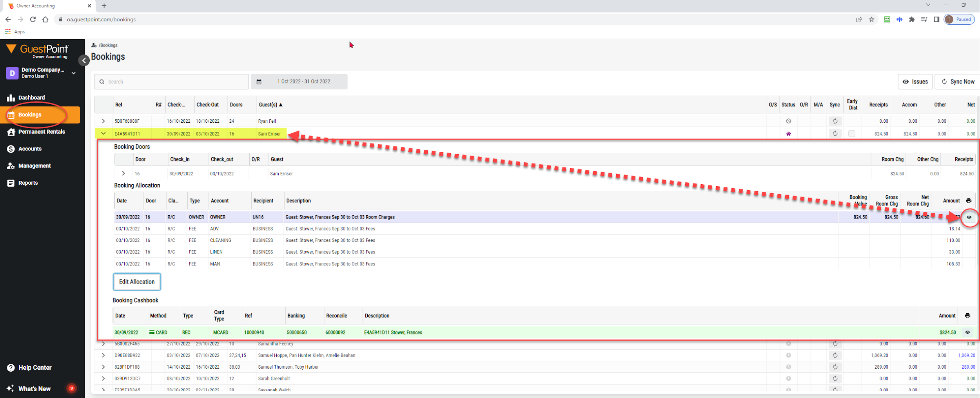
Task: Open the Demo Company account dropdown
Action: coord(42,73)
